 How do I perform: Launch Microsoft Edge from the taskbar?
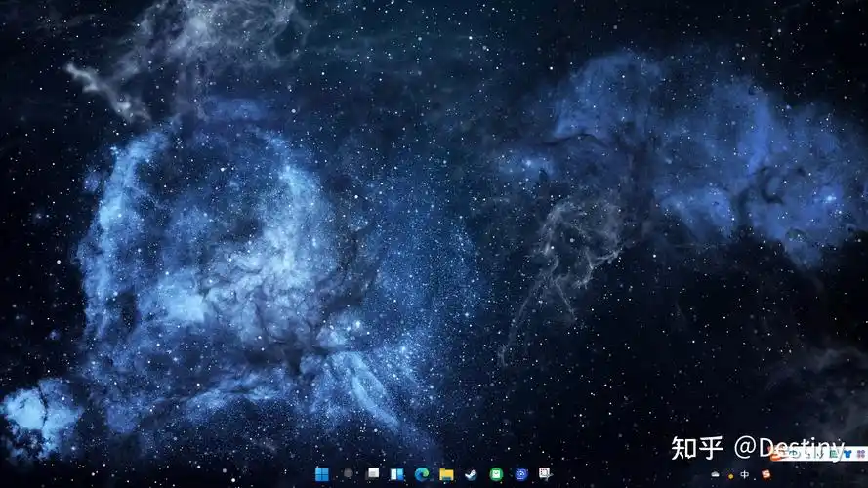[x=422, y=474]
